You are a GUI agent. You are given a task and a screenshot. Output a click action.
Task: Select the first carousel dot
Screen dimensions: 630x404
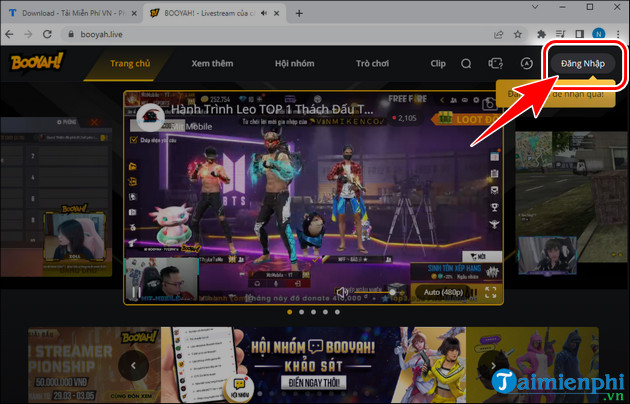290,312
